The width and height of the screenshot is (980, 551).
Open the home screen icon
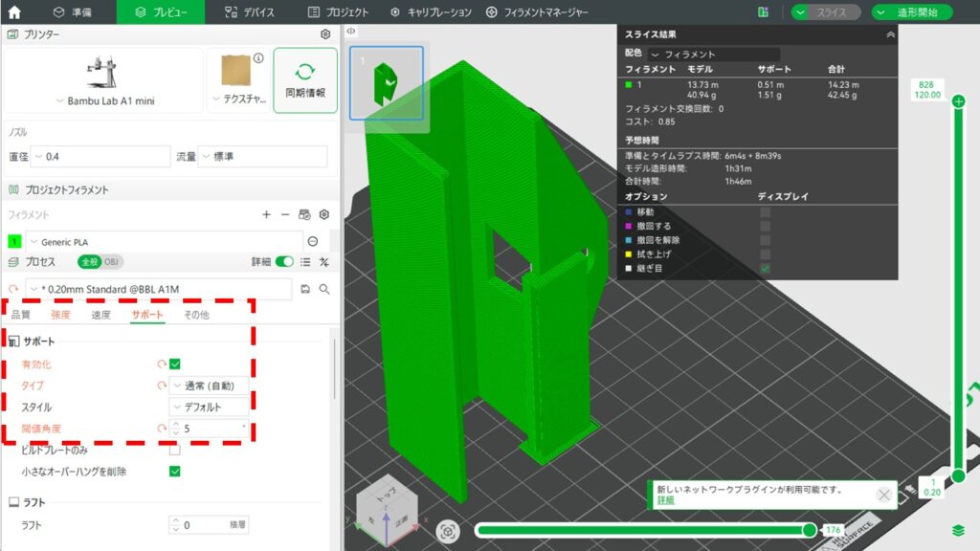click(x=14, y=11)
